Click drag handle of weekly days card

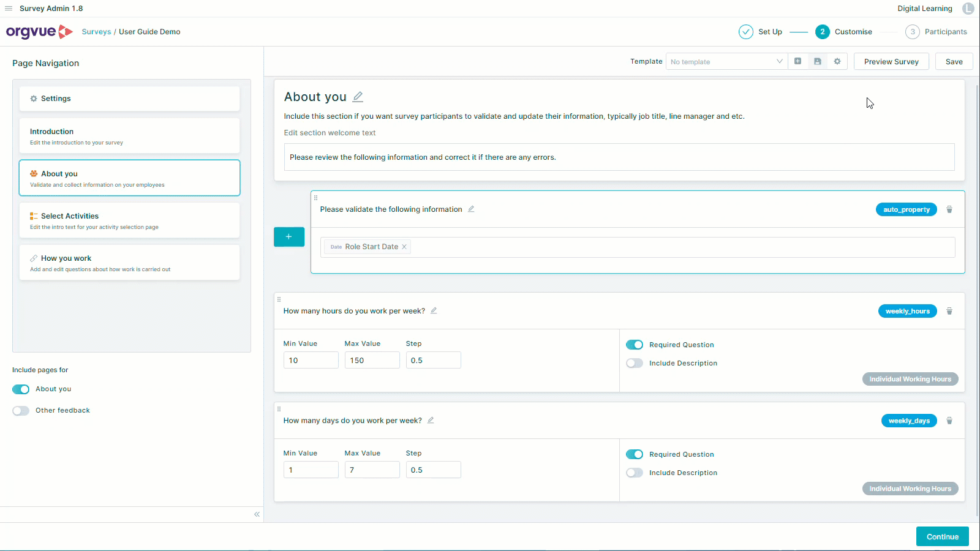pyautogui.click(x=279, y=409)
